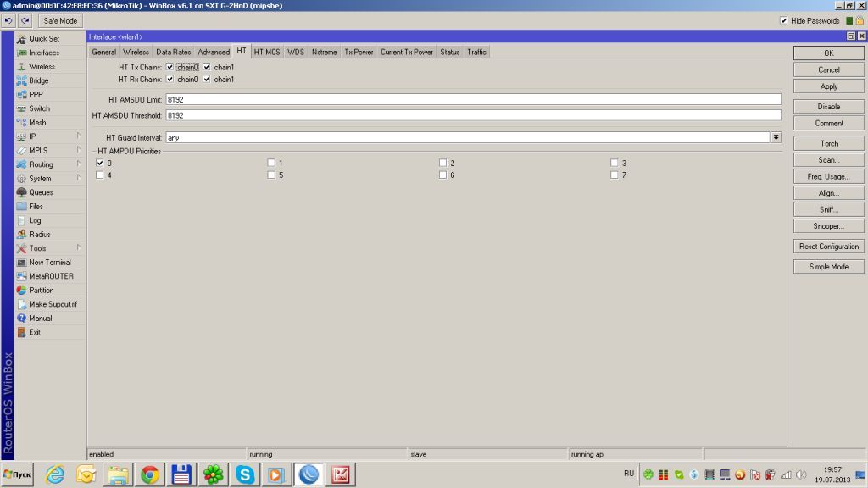Switch to the Nstreme tab
868x488 pixels.
325,52
